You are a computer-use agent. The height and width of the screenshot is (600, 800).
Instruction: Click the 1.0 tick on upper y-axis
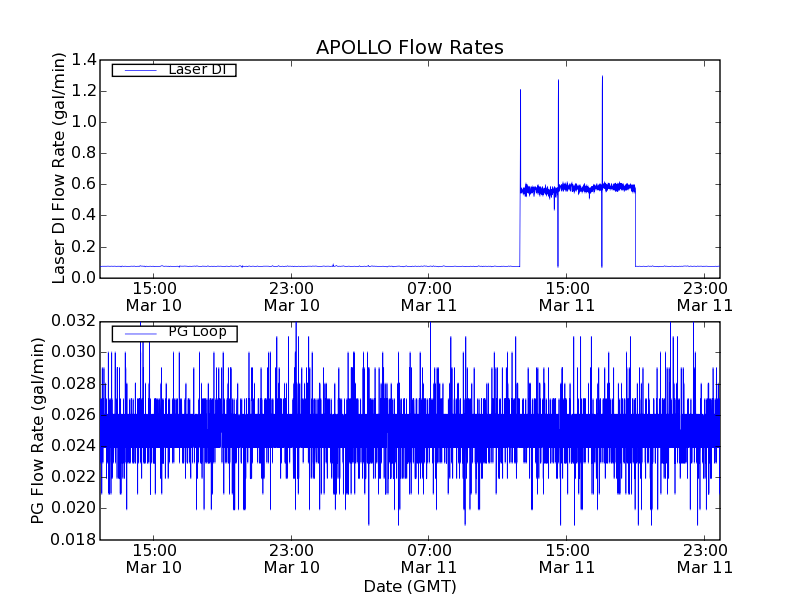click(x=83, y=122)
